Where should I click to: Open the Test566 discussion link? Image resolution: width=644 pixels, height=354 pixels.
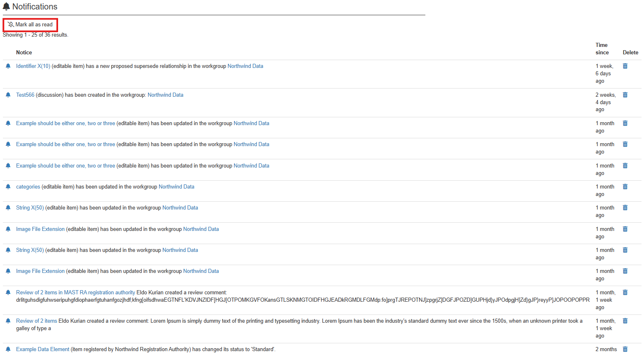[25, 95]
